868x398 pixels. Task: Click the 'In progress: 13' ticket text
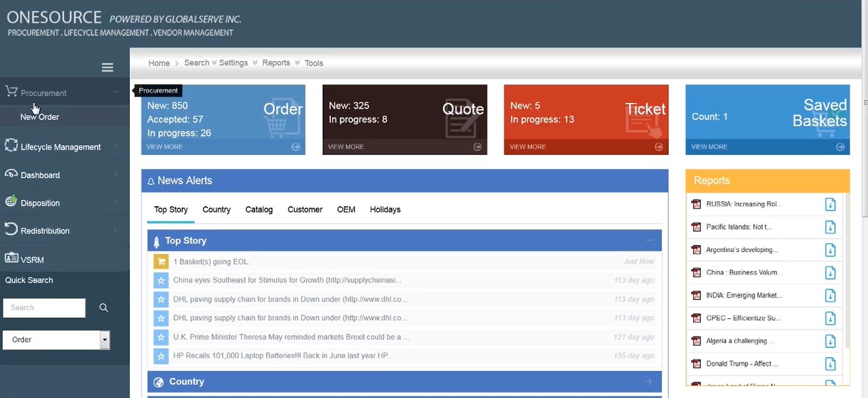[x=542, y=119]
